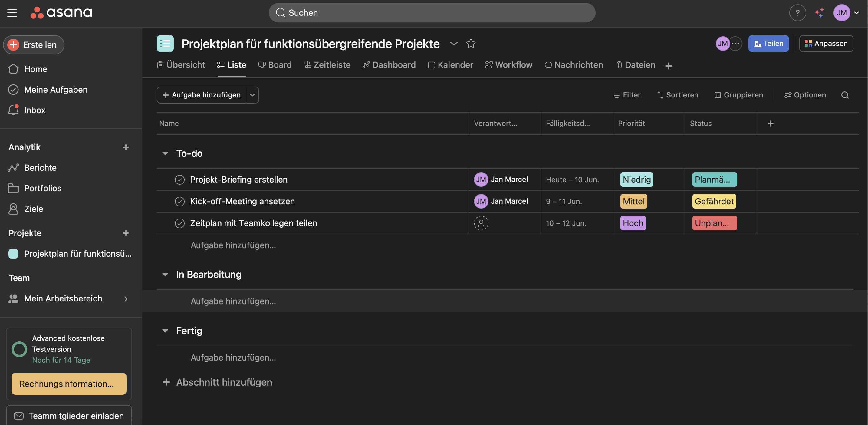Switch to the Übersicht tab
The height and width of the screenshot is (425, 868).
pos(181,65)
